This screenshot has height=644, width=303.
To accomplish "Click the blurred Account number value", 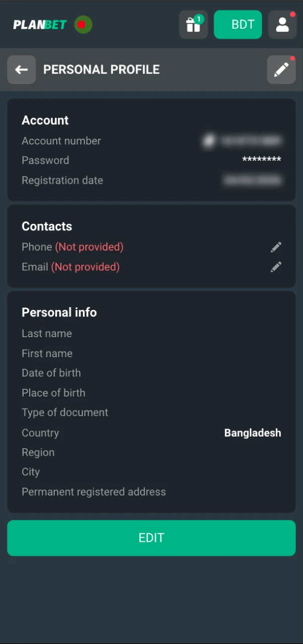I will pos(244,141).
